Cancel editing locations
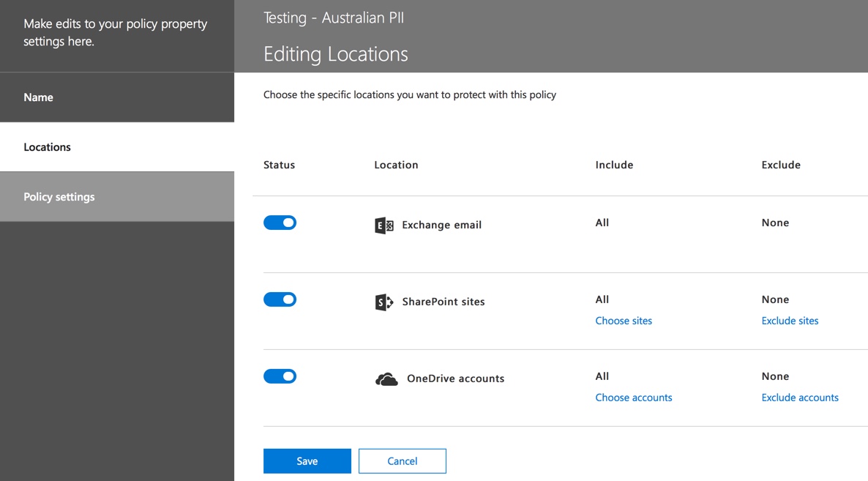Image resolution: width=868 pixels, height=481 pixels. pos(402,461)
